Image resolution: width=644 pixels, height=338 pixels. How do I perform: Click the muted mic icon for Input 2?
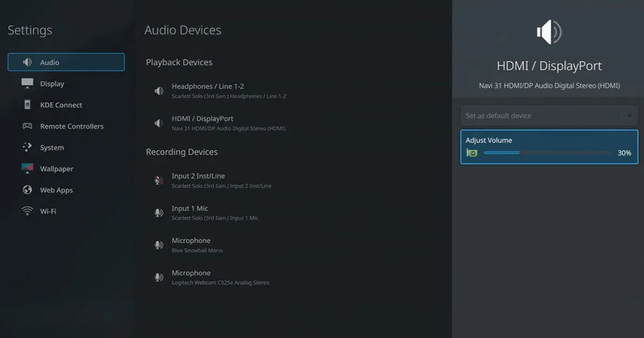[x=159, y=180]
